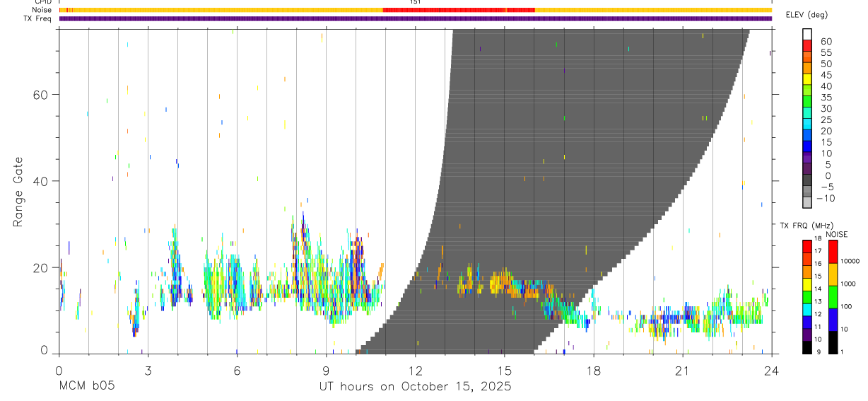Click the '6' hour tick on time axis

(x=237, y=370)
